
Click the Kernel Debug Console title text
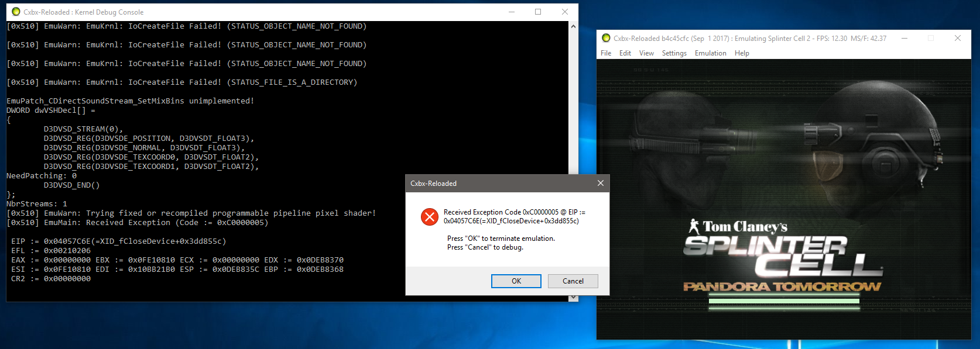click(83, 12)
